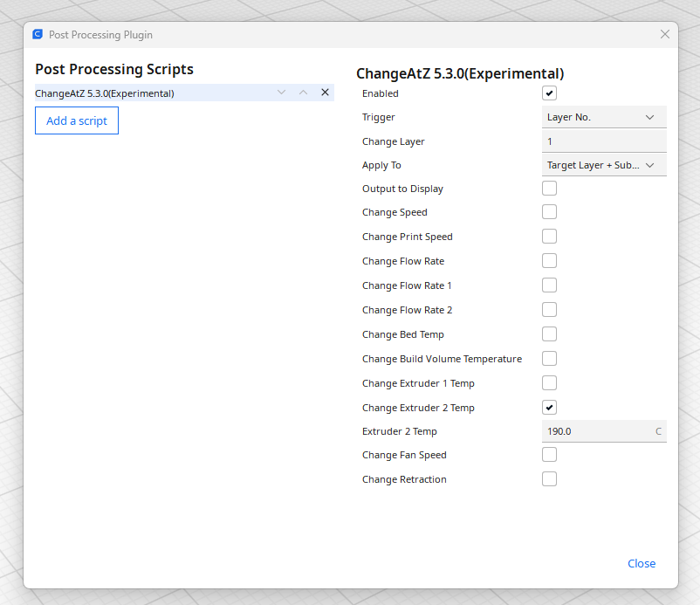Open the Trigger dropdown
Image resolution: width=700 pixels, height=605 pixels.
[604, 116]
